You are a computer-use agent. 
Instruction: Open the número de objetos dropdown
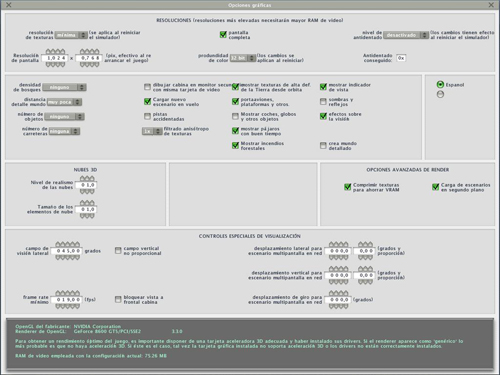click(x=64, y=117)
